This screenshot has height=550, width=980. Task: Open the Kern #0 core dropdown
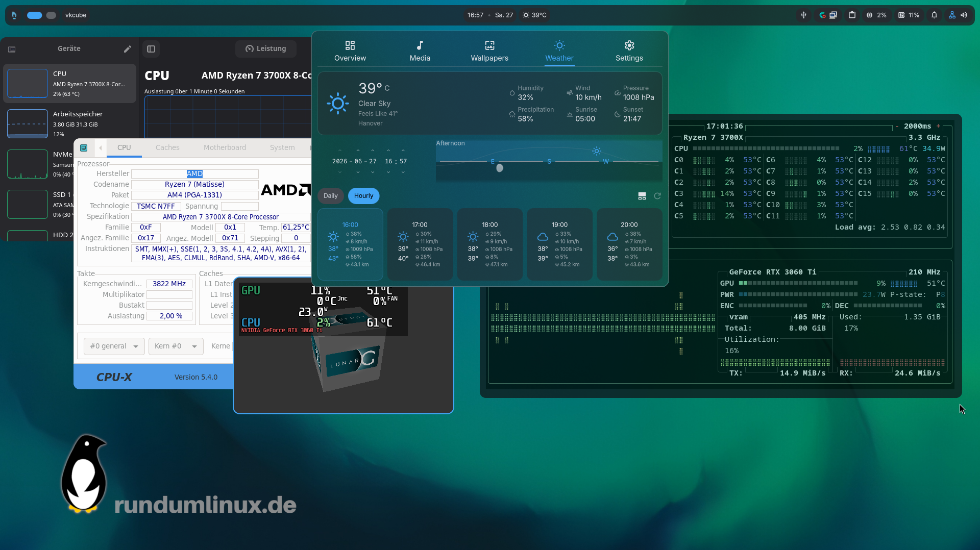click(x=176, y=346)
